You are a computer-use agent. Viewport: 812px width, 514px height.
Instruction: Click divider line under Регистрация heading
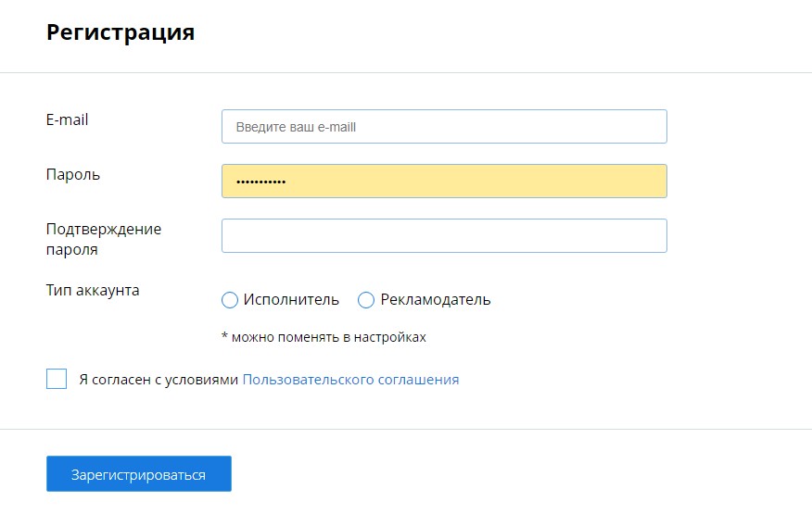coord(406,72)
